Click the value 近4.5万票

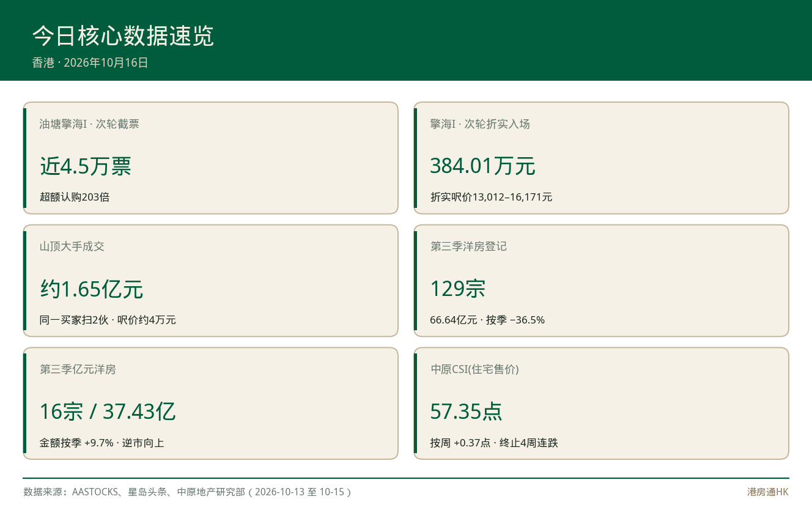pyautogui.click(x=86, y=166)
